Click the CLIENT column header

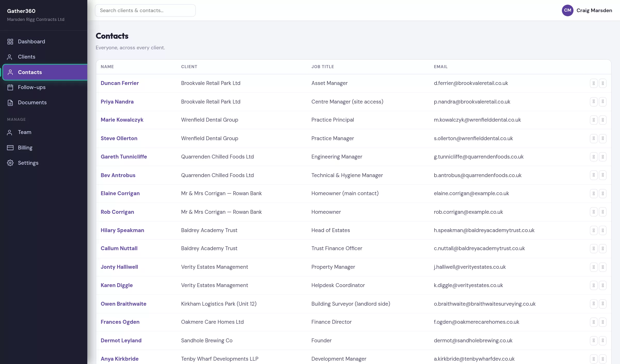[x=189, y=67]
